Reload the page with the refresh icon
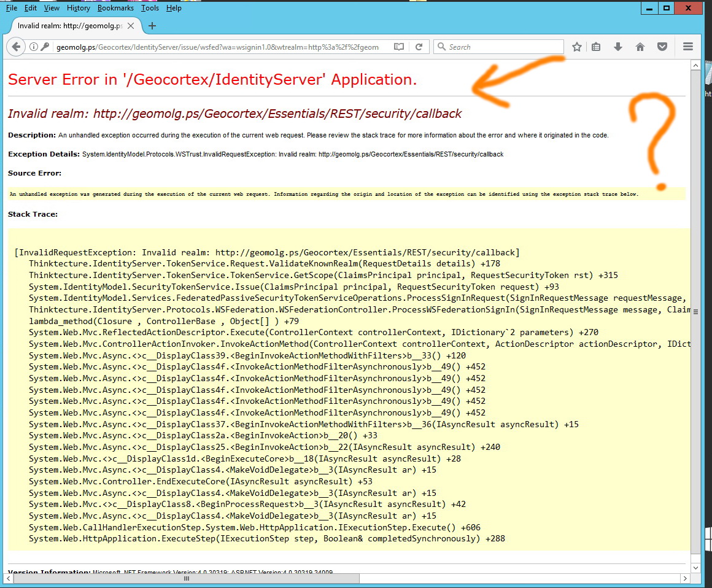The width and height of the screenshot is (712, 588). pyautogui.click(x=419, y=47)
